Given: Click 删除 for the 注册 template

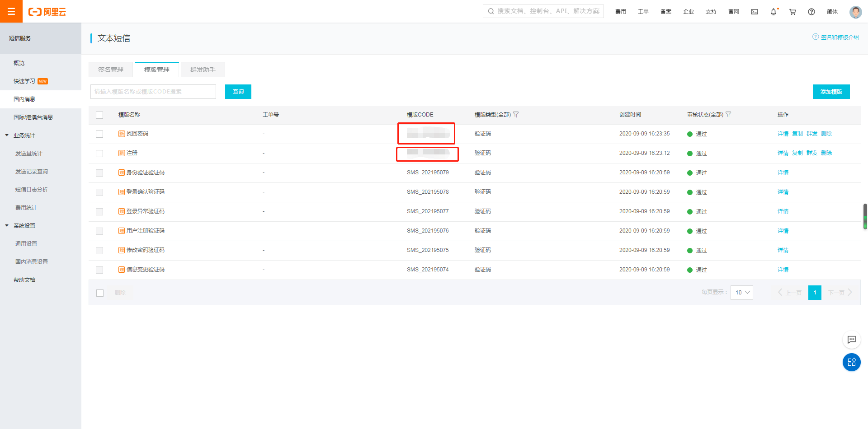Looking at the screenshot, I should (826, 153).
